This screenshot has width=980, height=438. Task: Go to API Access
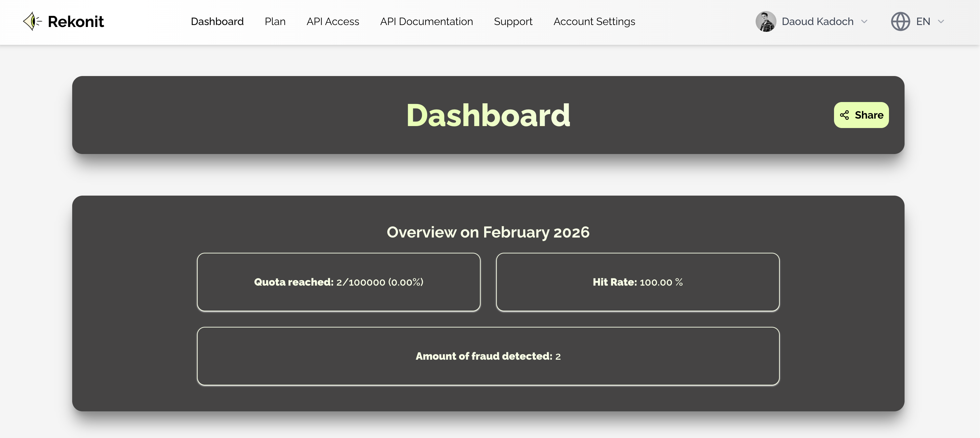pos(333,21)
